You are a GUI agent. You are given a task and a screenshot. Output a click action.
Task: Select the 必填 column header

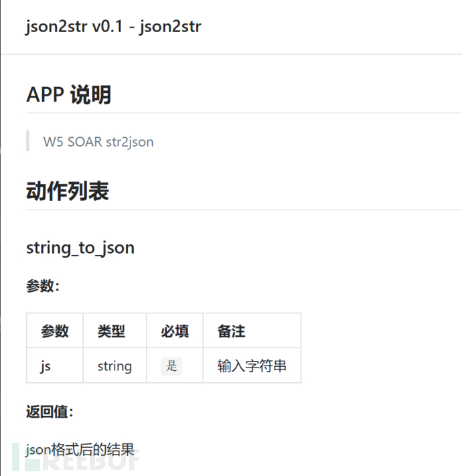point(175,331)
